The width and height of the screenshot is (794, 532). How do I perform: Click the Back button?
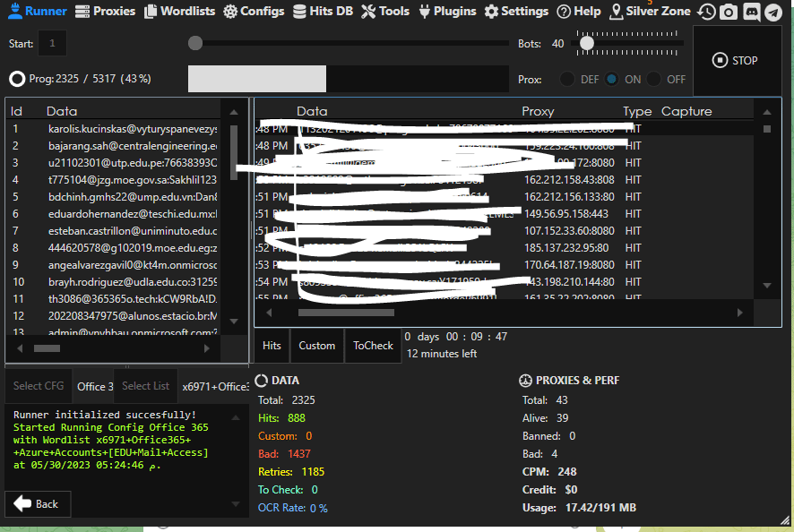point(38,504)
